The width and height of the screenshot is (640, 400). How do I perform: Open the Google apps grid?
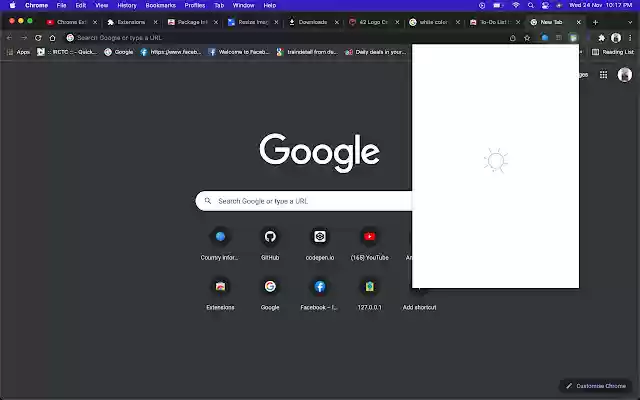(x=603, y=74)
